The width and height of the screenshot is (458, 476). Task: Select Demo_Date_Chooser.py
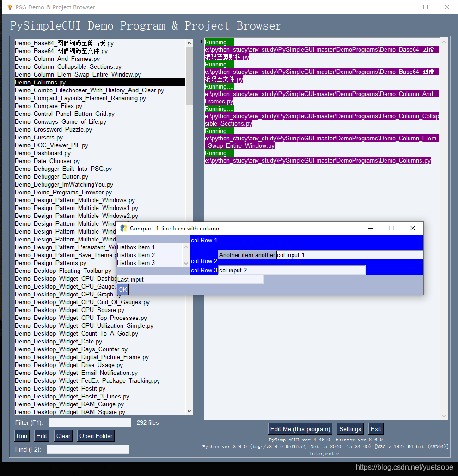click(x=100, y=161)
